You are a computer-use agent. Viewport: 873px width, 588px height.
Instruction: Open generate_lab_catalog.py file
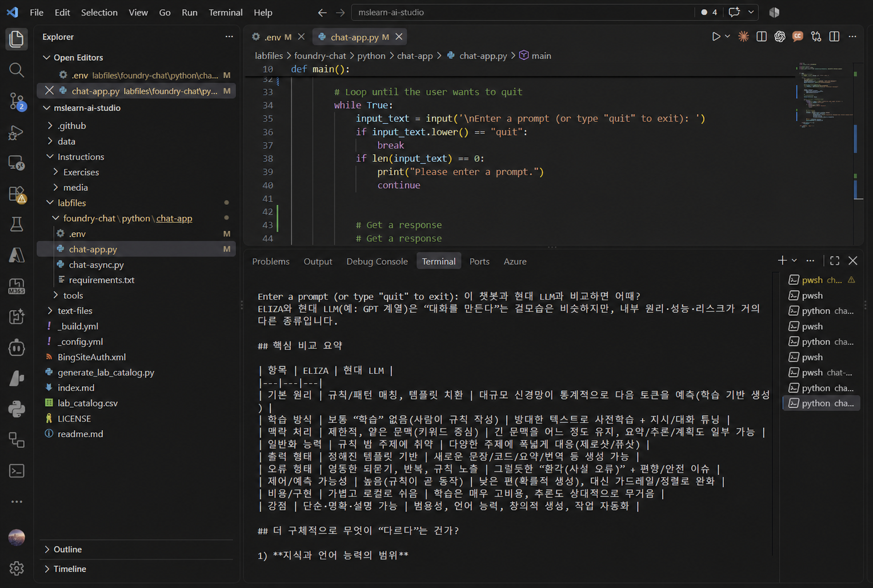coord(137,373)
